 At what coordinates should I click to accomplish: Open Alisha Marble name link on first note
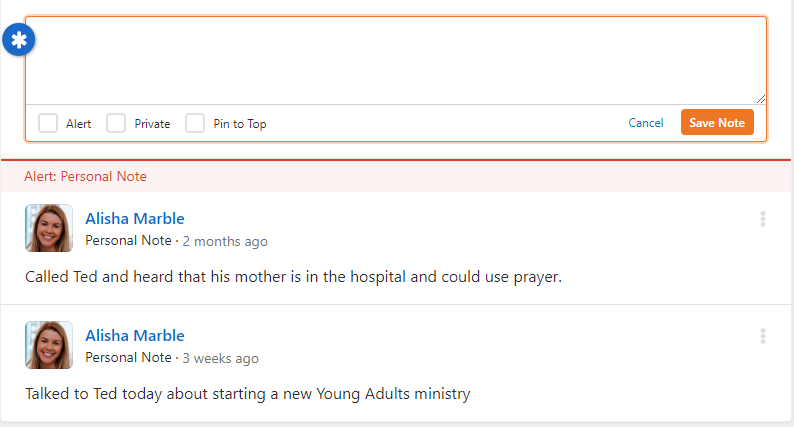135,218
